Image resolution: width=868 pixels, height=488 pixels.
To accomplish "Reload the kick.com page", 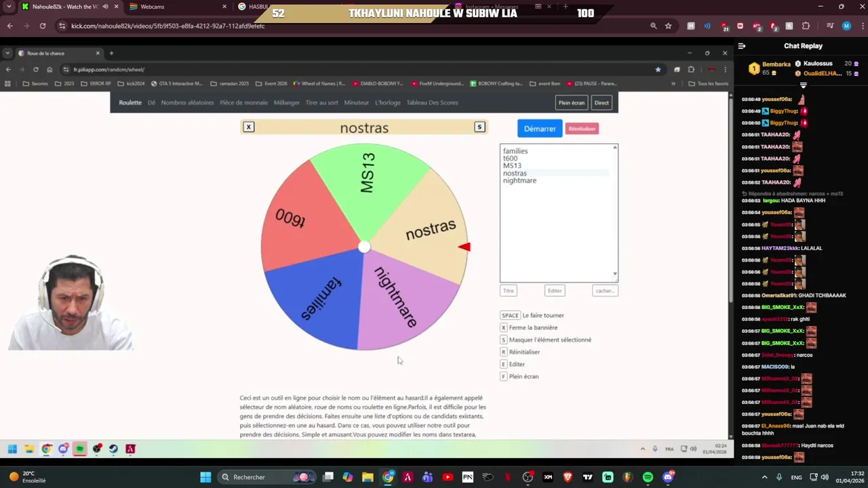I will coord(43,26).
